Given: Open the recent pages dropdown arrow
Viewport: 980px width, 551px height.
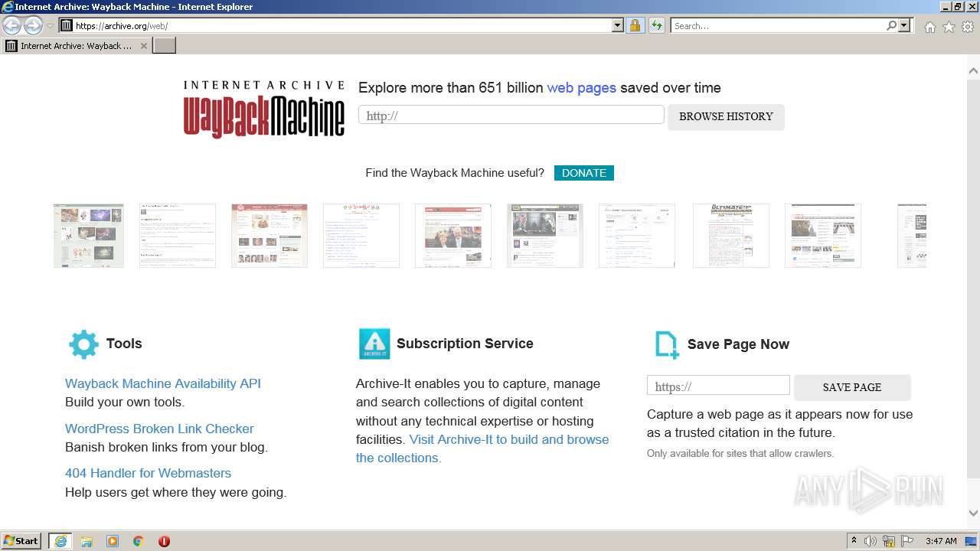Looking at the screenshot, I should (x=50, y=26).
